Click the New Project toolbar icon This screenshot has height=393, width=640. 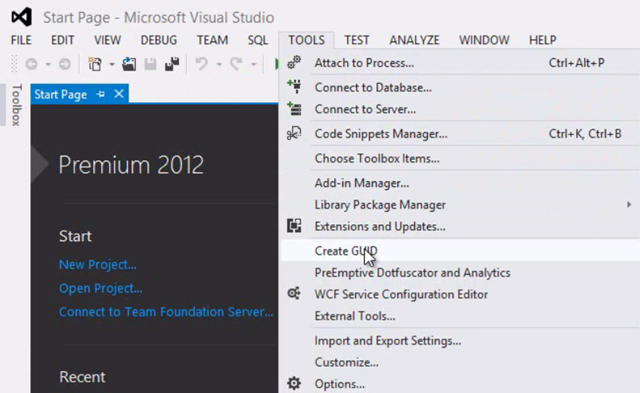(95, 64)
